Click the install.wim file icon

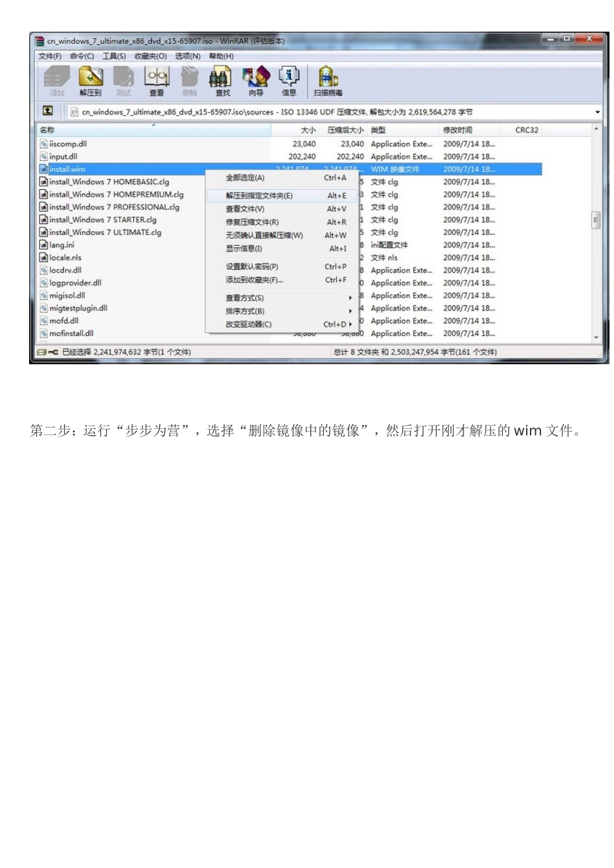pos(44,169)
